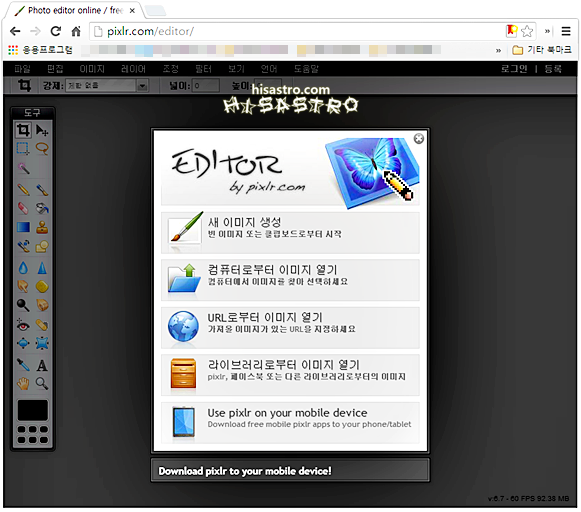Click the extension icon beside star
Viewport: 581px width, 512px height.
(x=511, y=31)
